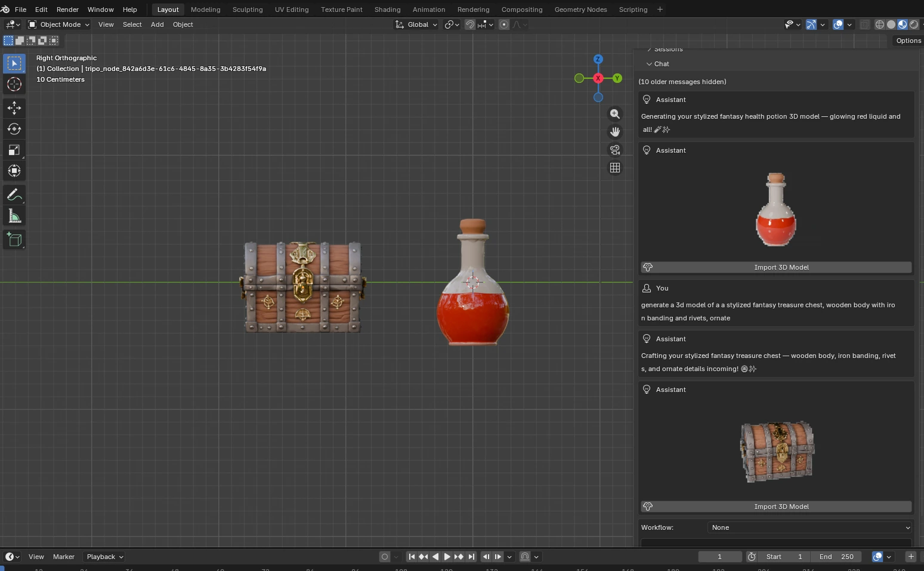Select the Select Box tool

click(14, 63)
